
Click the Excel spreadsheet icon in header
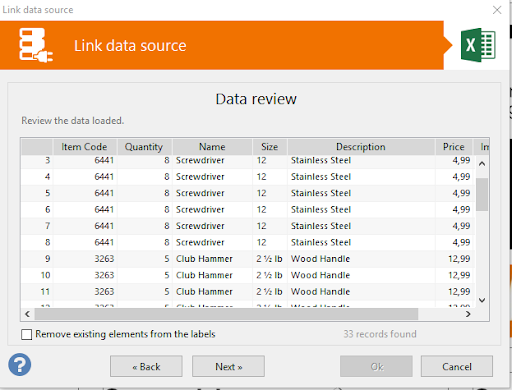[x=478, y=45]
